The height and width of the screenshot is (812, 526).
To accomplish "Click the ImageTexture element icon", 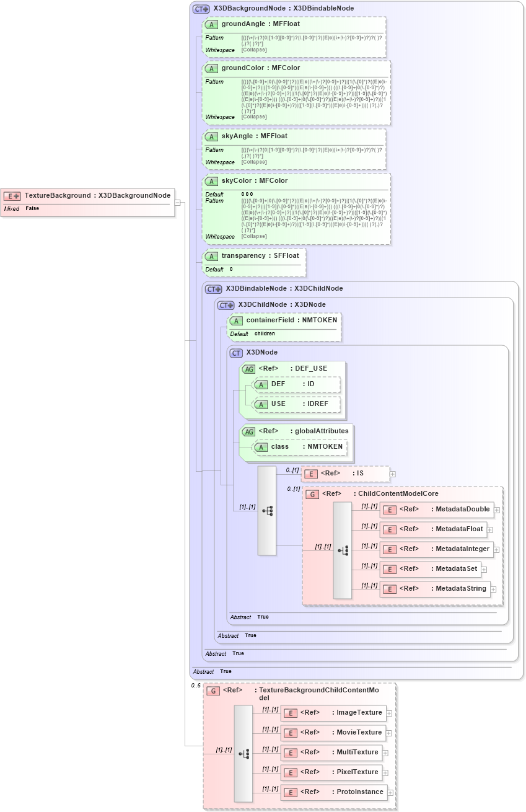I will (x=291, y=713).
